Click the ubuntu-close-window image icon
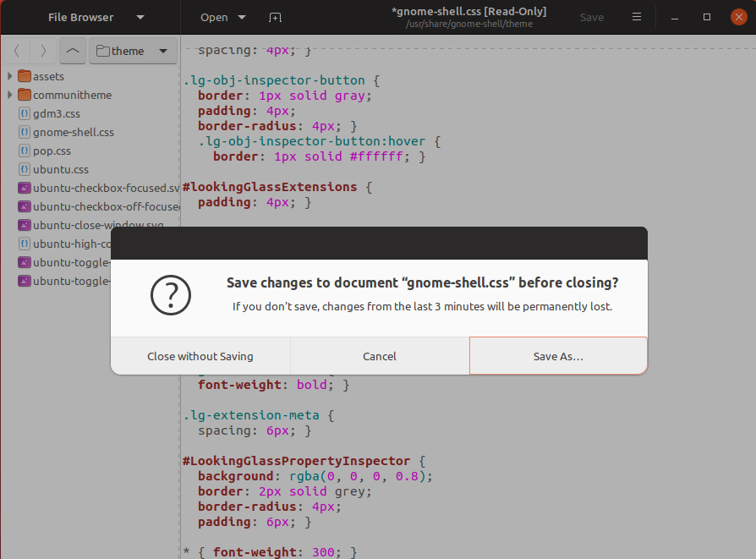 pyautogui.click(x=25, y=225)
